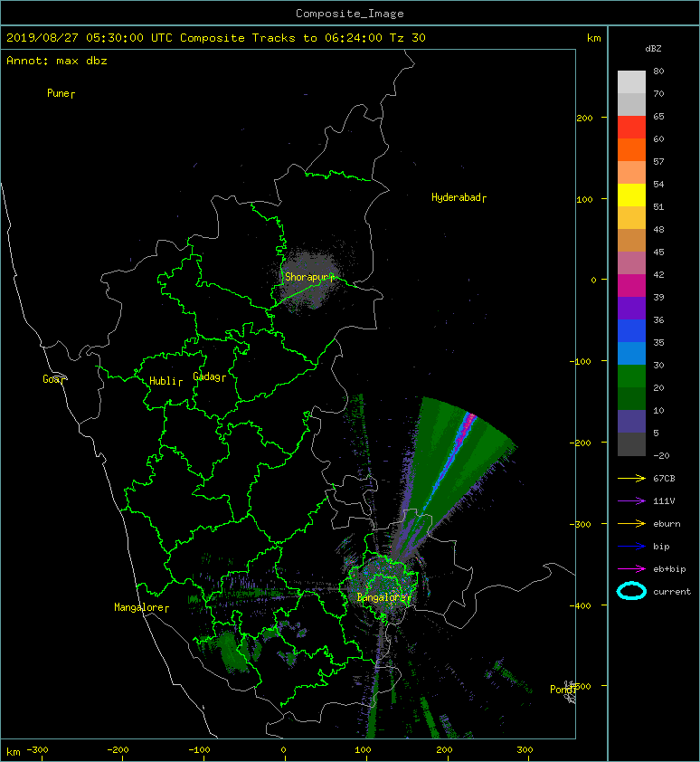Click the cyan 'current' ellipse legend icon
Image resolution: width=700 pixels, height=762 pixels.
pos(631,591)
